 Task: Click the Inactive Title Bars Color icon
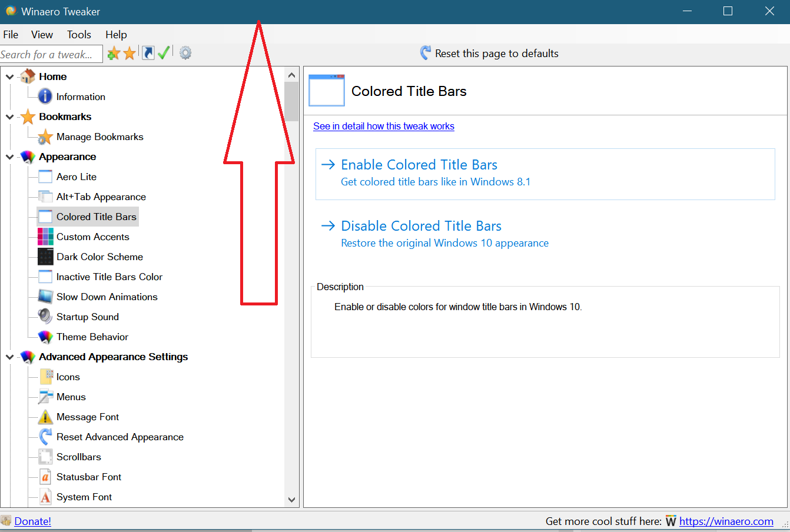45,277
